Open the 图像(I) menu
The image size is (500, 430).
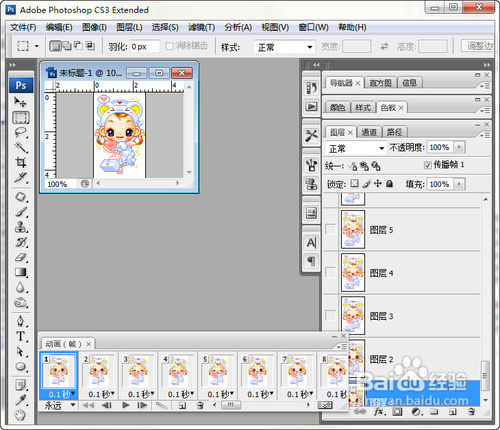[94, 27]
